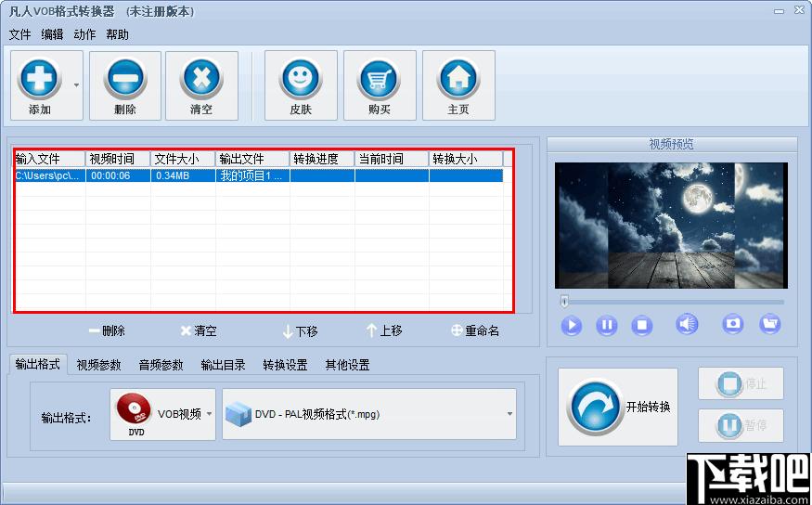Select the C:\Users\pc\... file cell

50,175
